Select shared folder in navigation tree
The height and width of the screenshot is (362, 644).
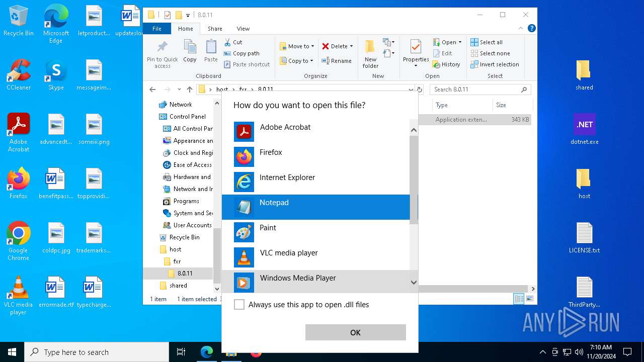click(x=178, y=286)
